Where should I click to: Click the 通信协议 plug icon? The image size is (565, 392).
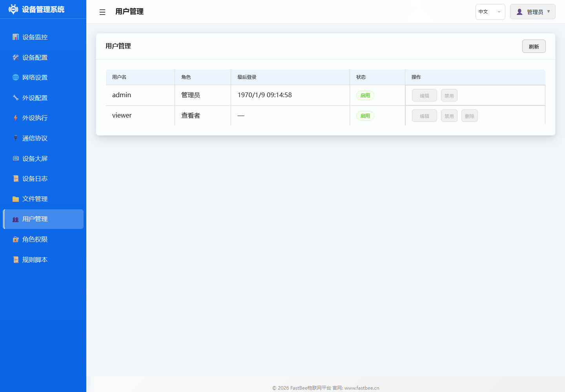(x=16, y=138)
